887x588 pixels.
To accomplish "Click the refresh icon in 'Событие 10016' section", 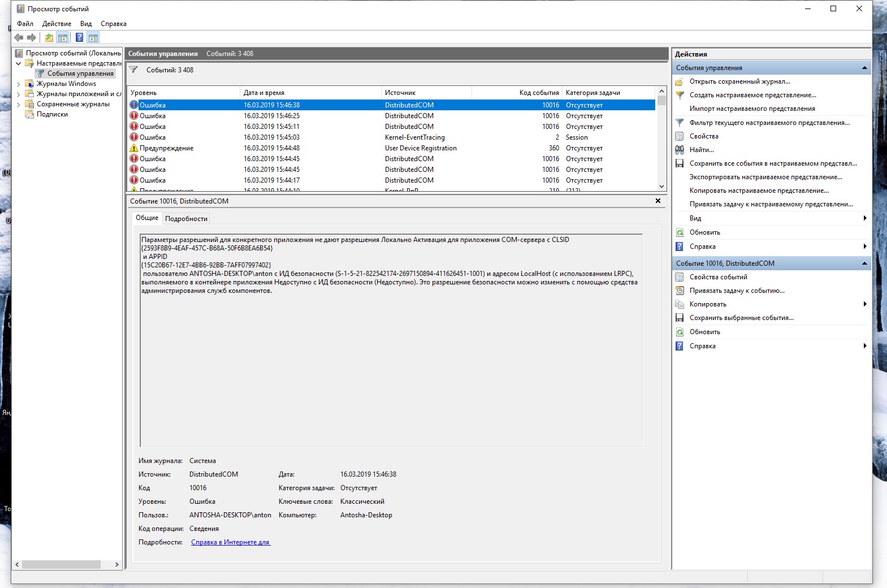I will click(680, 332).
